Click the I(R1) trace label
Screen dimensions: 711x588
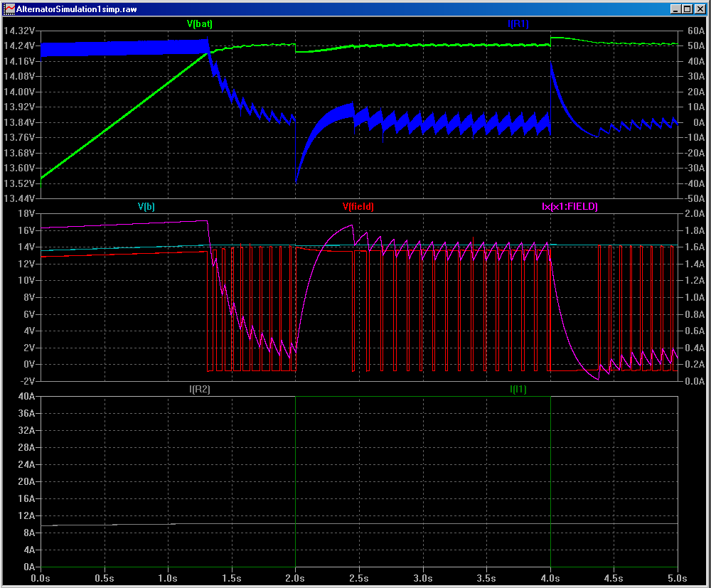tap(518, 23)
